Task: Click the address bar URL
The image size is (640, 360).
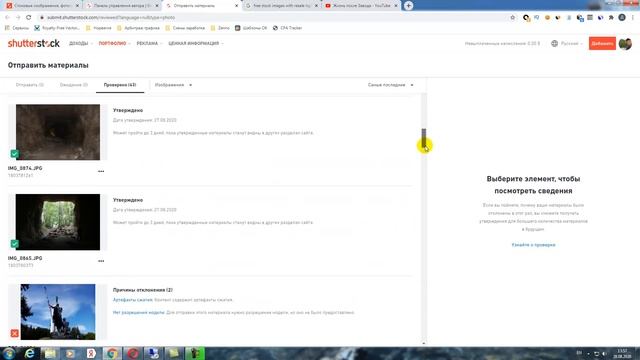Action: [x=111, y=18]
